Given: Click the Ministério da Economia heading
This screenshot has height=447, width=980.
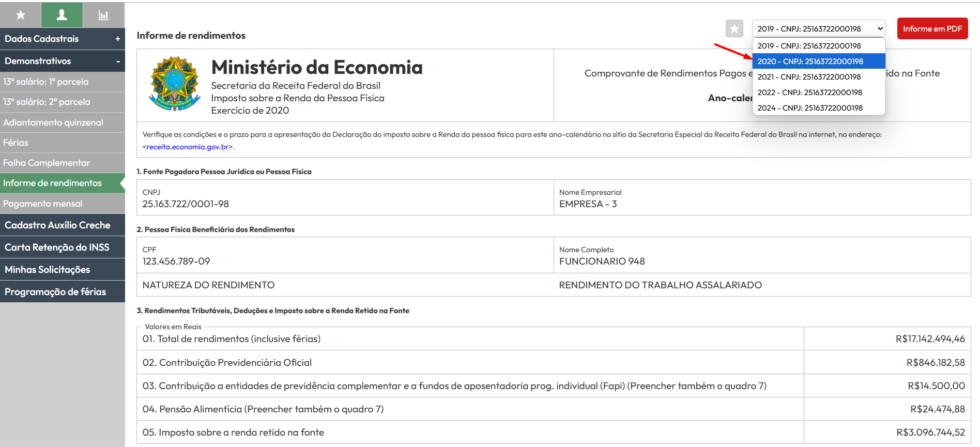Looking at the screenshot, I should (317, 68).
